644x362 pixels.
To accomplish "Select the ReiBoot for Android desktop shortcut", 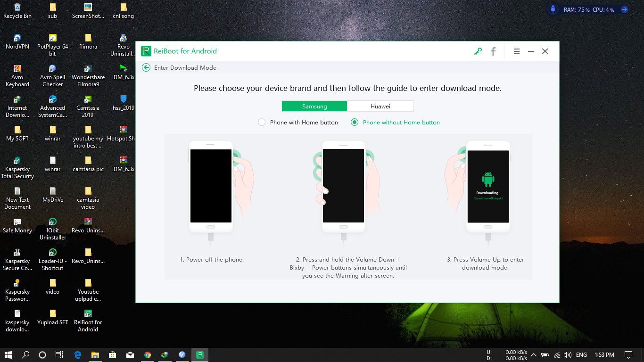I will 88,321.
